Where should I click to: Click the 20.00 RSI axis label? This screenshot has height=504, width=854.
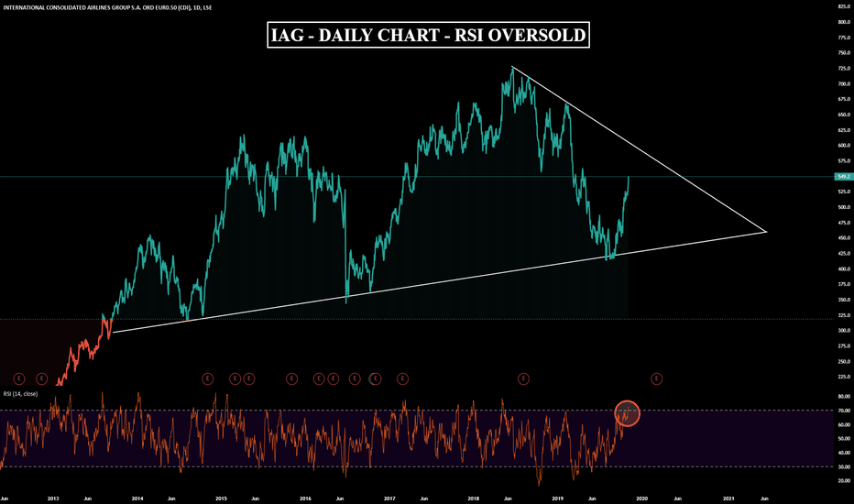[844, 481]
